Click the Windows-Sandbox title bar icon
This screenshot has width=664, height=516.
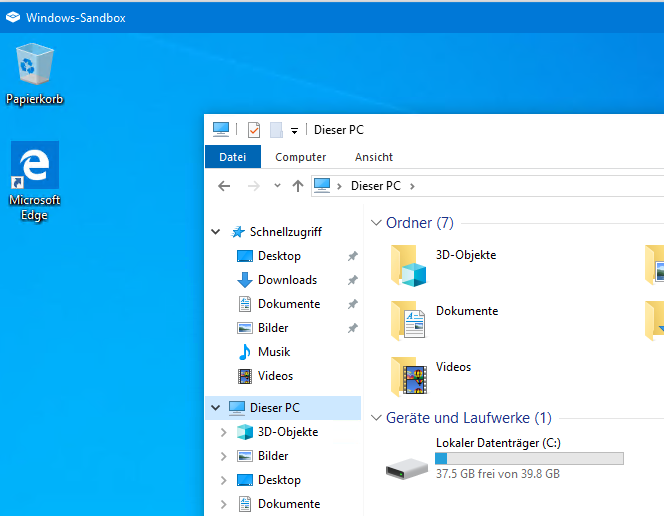point(13,17)
